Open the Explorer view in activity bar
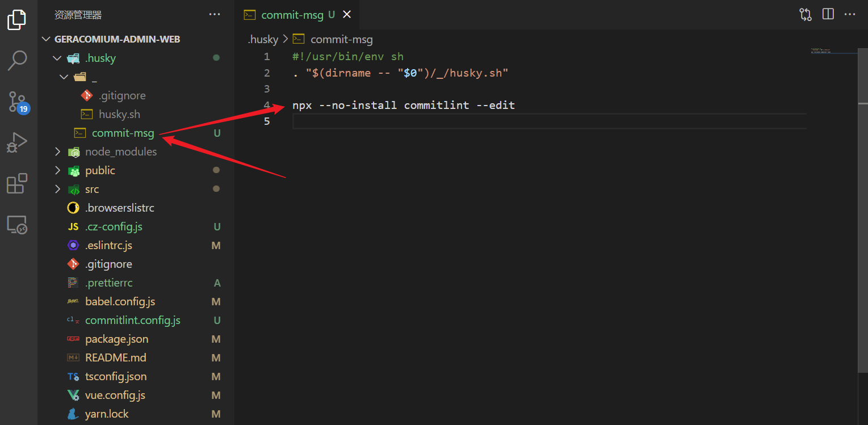This screenshot has width=868, height=425. click(x=17, y=20)
